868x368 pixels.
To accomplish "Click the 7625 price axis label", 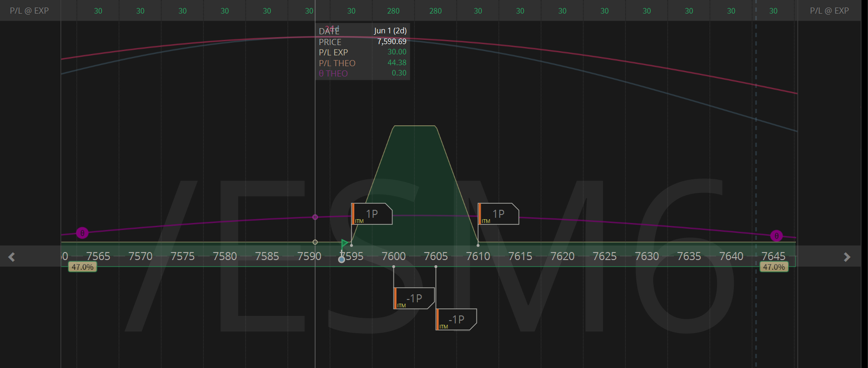I will (604, 256).
